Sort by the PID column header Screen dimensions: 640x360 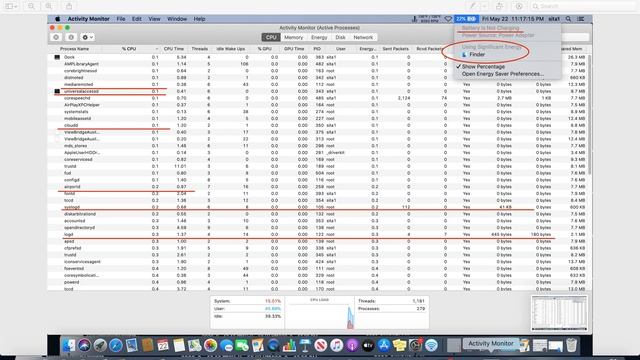pyautogui.click(x=317, y=49)
